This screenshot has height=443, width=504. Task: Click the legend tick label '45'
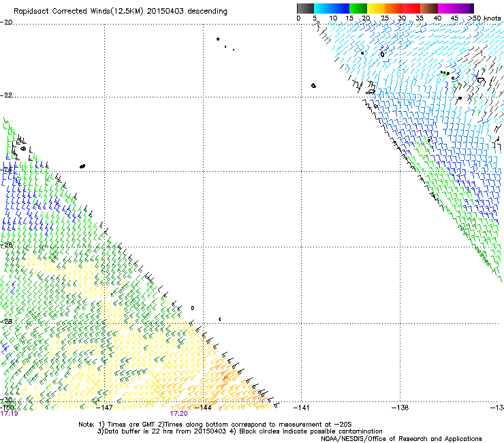click(454, 18)
